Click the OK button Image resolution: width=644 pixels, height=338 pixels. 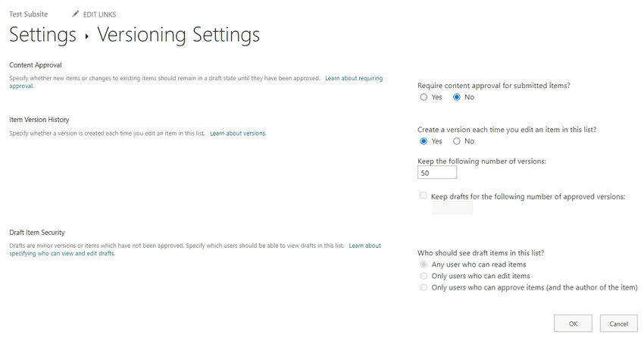(x=573, y=323)
